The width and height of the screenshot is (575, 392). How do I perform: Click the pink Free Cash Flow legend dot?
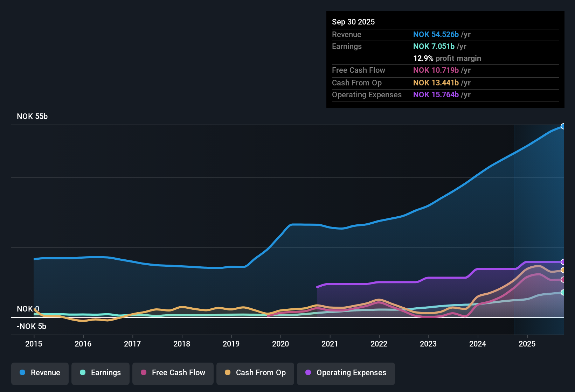pyautogui.click(x=144, y=372)
